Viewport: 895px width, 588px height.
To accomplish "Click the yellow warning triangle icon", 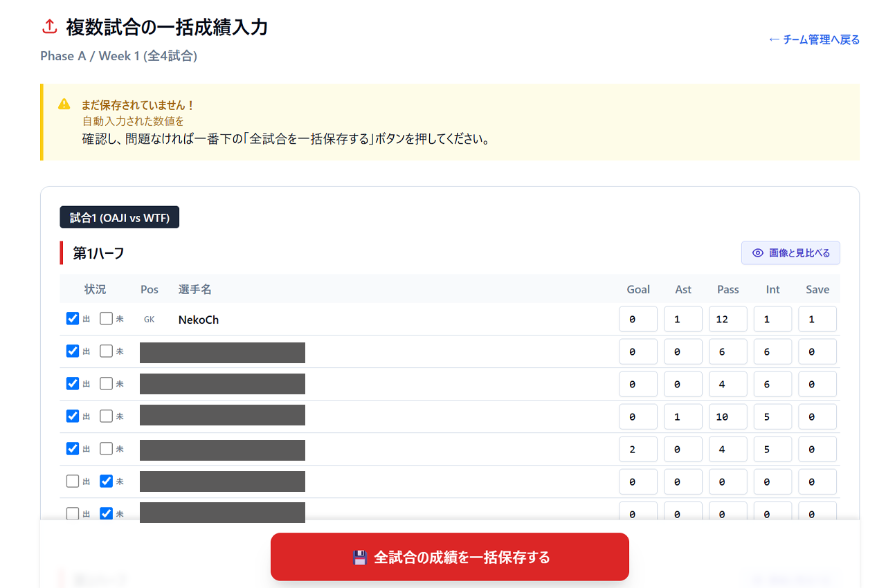I will pyautogui.click(x=64, y=104).
